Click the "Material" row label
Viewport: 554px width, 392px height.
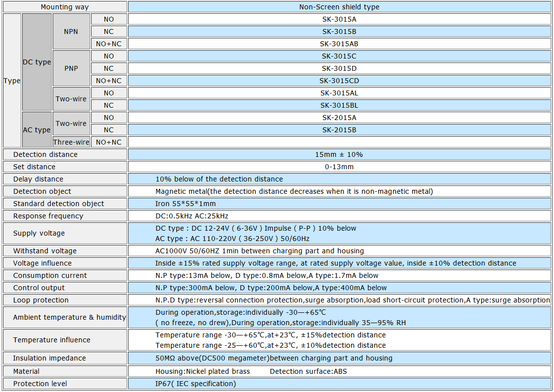coord(26,371)
